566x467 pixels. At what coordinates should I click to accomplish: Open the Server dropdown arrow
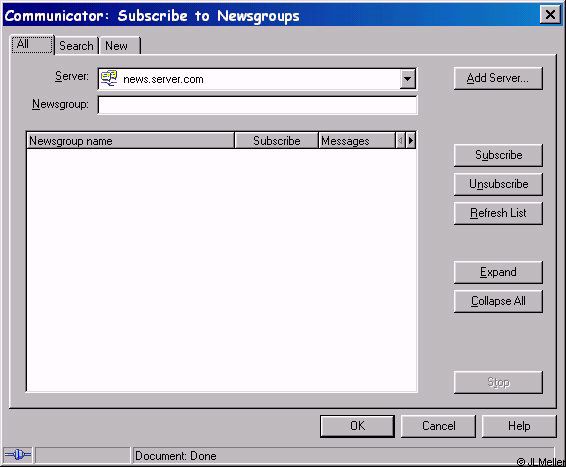[x=408, y=79]
